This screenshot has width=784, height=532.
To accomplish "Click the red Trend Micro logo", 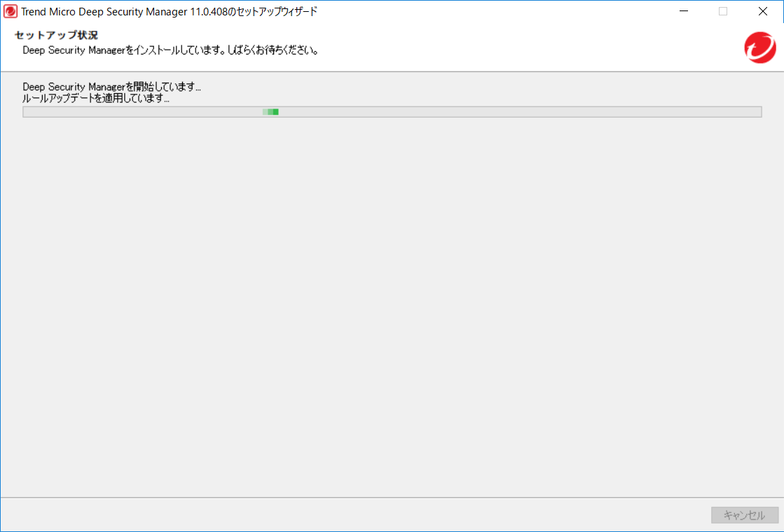I will point(760,48).
